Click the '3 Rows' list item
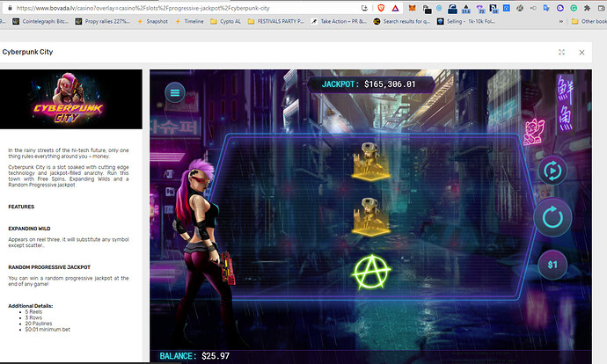This screenshot has height=364, width=607. click(x=33, y=317)
